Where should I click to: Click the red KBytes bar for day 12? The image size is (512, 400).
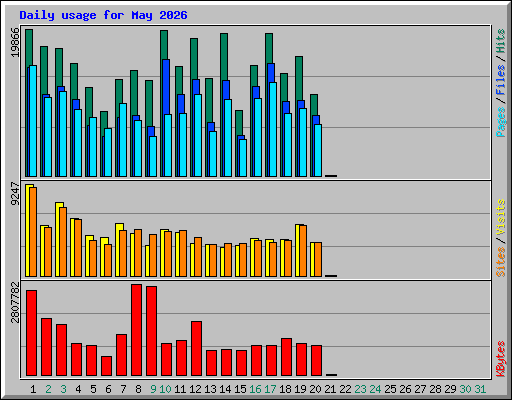[x=196, y=349]
